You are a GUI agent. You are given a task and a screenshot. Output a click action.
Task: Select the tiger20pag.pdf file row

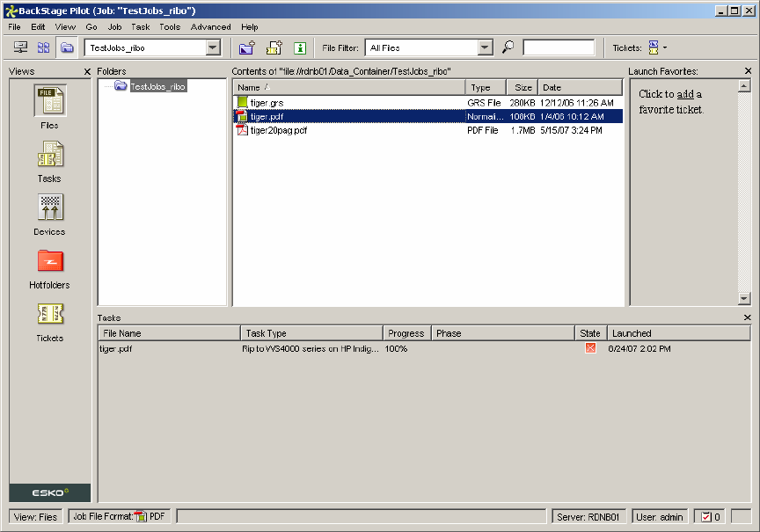click(x=428, y=130)
